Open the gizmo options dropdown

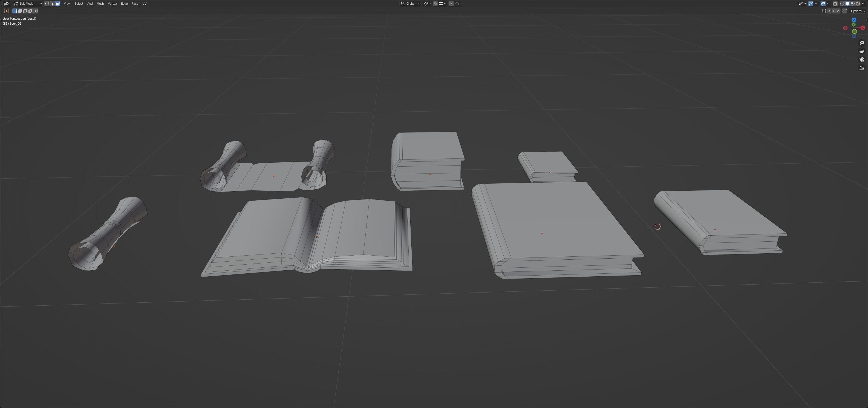click(x=816, y=3)
